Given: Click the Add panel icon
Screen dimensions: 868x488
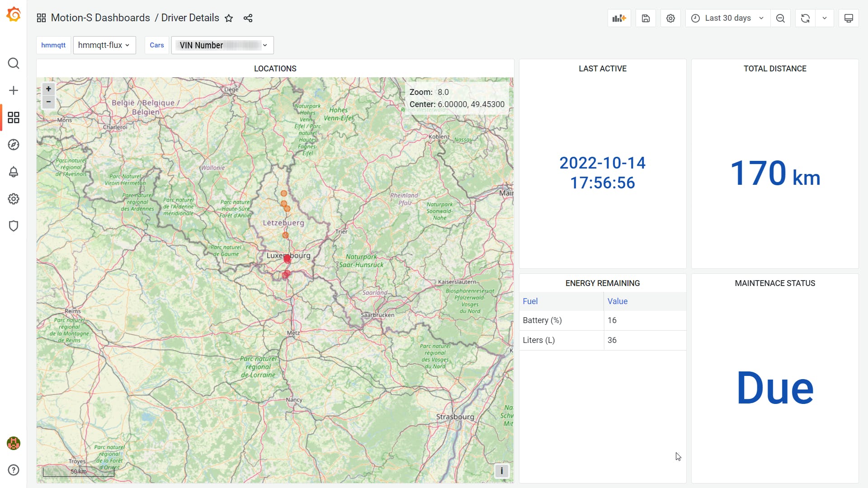Looking at the screenshot, I should click(x=619, y=18).
